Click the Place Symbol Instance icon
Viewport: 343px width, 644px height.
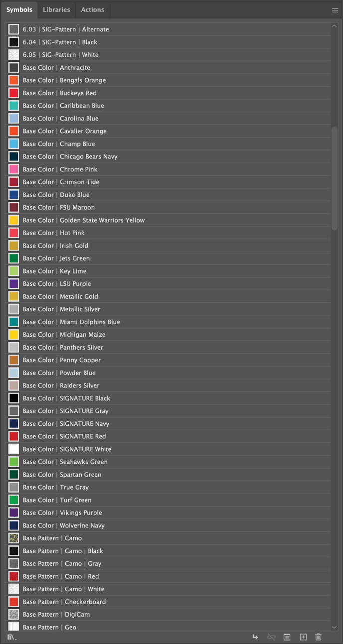point(255,637)
